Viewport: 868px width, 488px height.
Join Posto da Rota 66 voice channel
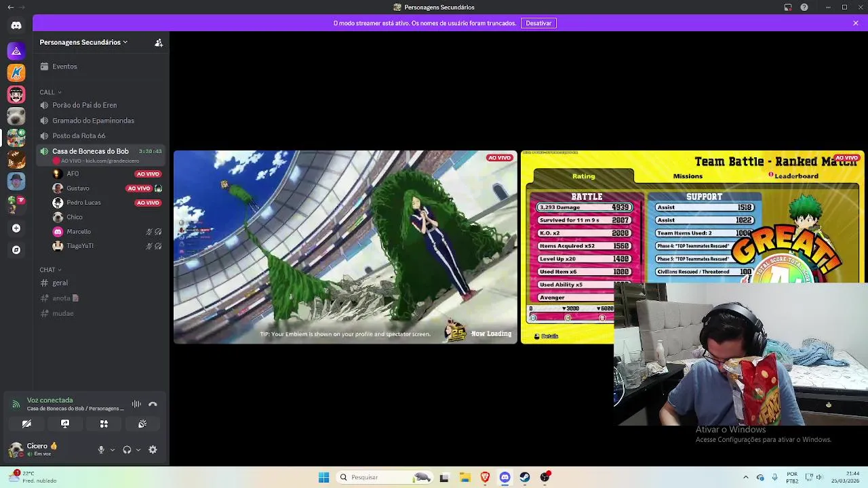pos(102,136)
